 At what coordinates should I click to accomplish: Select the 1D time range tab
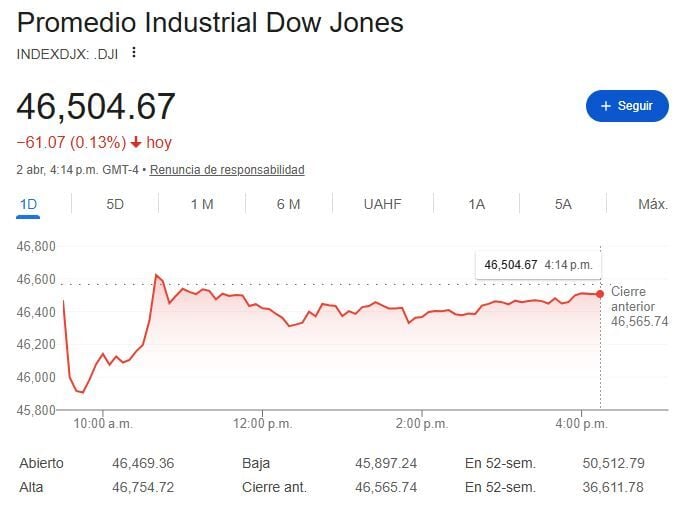click(29, 204)
